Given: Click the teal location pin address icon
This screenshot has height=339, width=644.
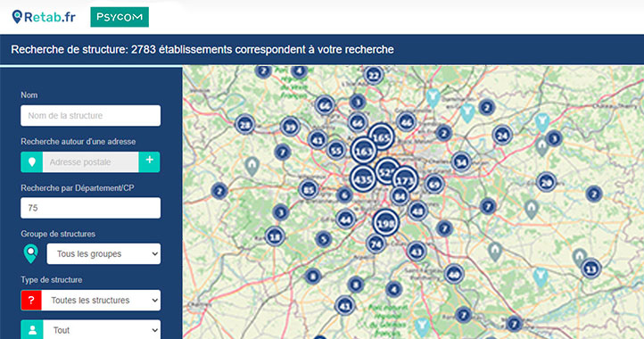Looking at the screenshot, I should (x=31, y=161).
